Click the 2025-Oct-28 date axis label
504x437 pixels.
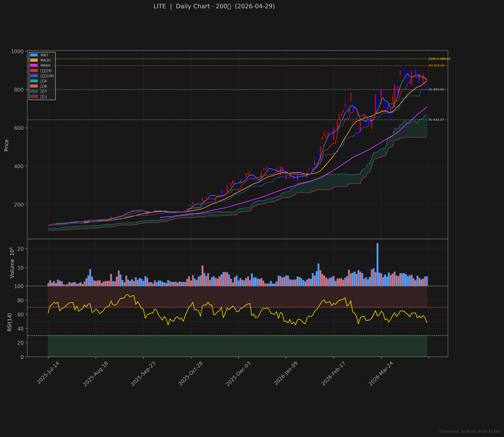click(x=191, y=374)
